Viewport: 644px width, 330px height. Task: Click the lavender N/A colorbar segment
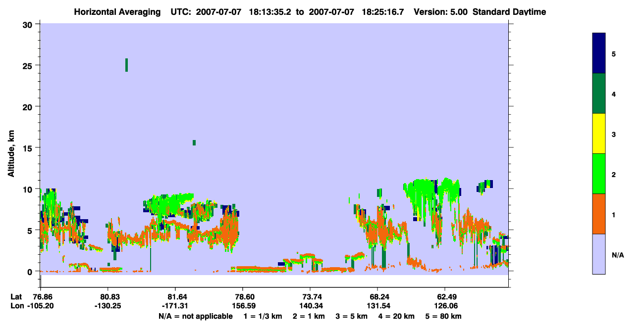[x=599, y=254]
